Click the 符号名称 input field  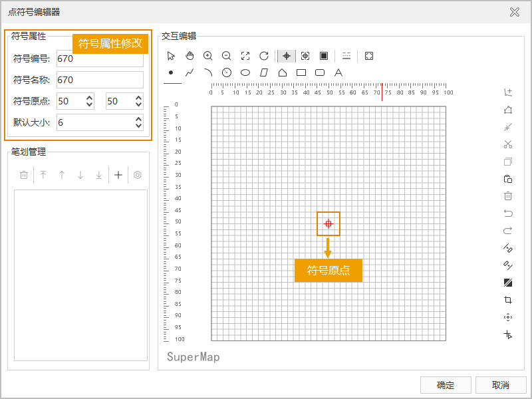100,80
